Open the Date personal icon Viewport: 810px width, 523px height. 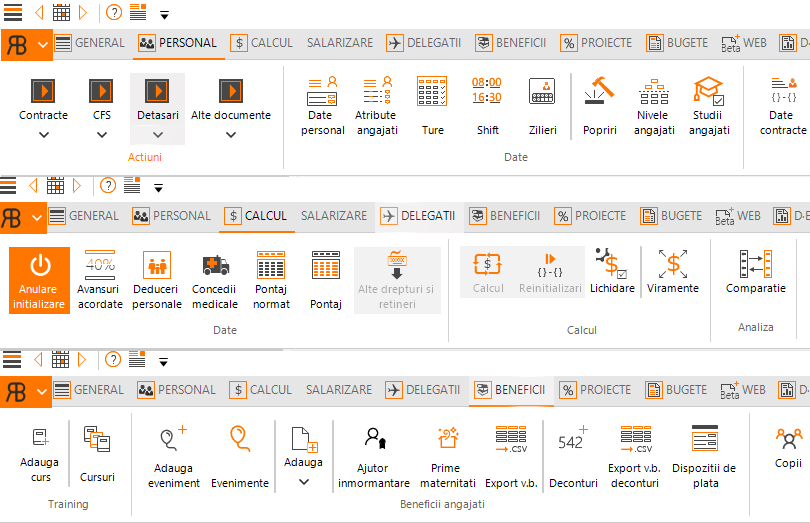[x=322, y=92]
